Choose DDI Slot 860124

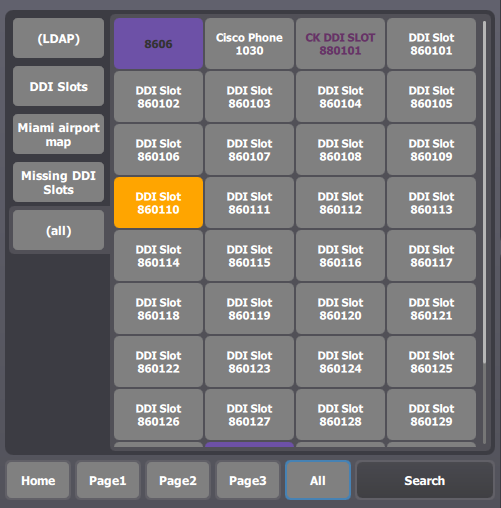pos(340,362)
